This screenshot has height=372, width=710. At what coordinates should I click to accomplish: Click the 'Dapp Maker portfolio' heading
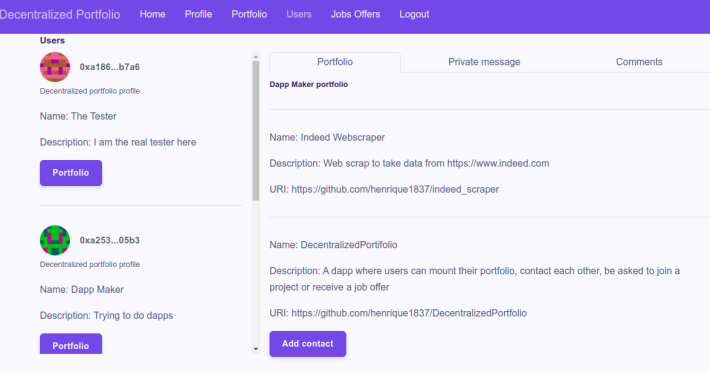click(x=308, y=85)
